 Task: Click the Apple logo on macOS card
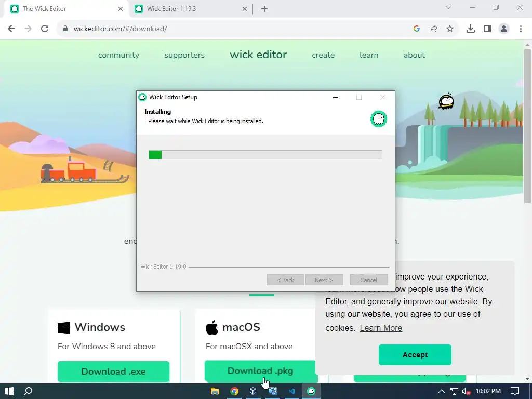coord(212,327)
